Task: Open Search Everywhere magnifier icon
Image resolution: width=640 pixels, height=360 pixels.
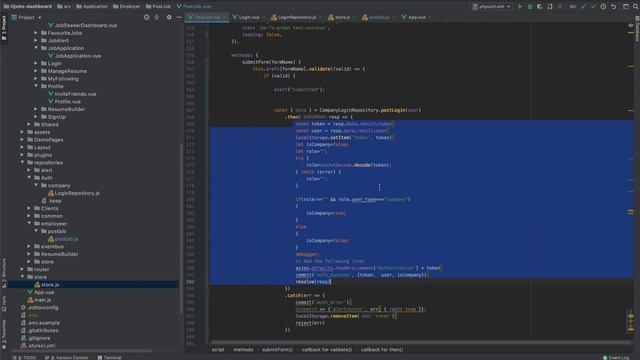Action: (636, 7)
